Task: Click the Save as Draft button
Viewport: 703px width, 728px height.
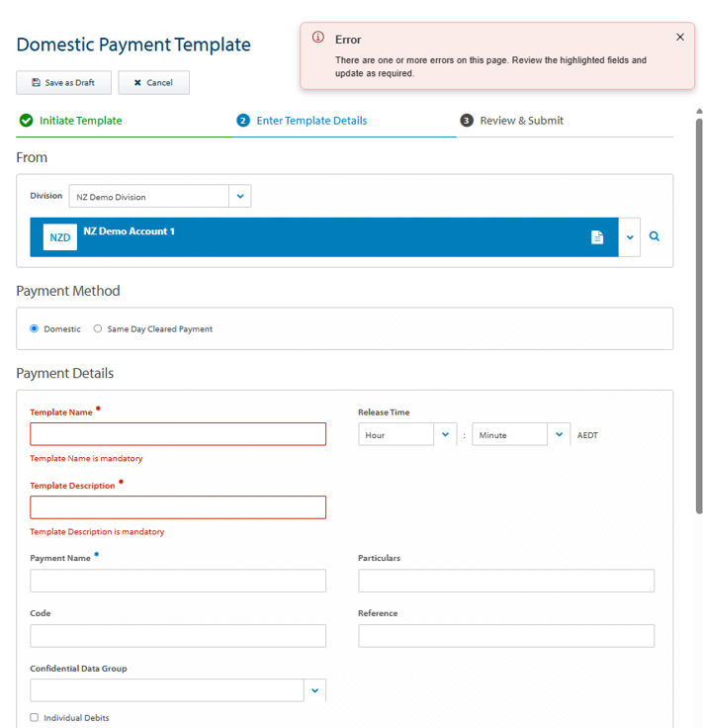Action: 63,83
